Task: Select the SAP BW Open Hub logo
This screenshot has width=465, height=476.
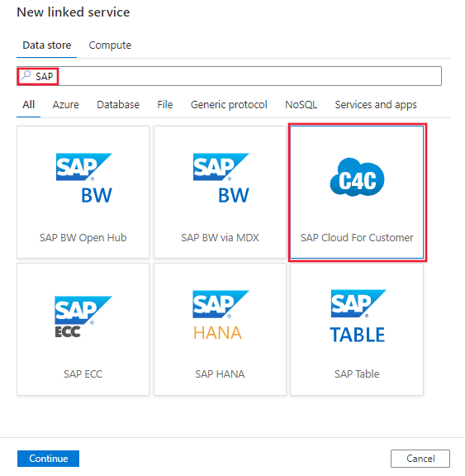Action: pos(84,178)
